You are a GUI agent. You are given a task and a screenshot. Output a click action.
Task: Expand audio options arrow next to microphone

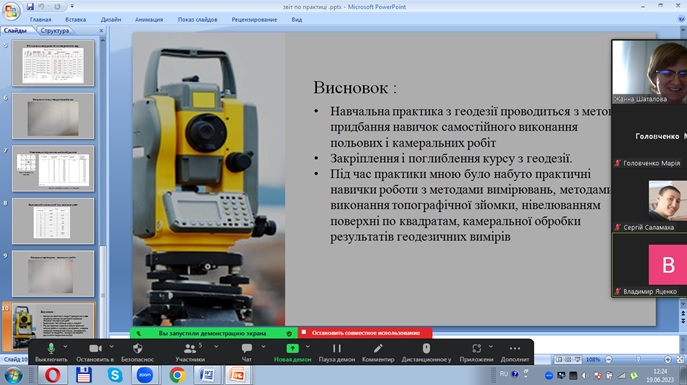[65, 346]
